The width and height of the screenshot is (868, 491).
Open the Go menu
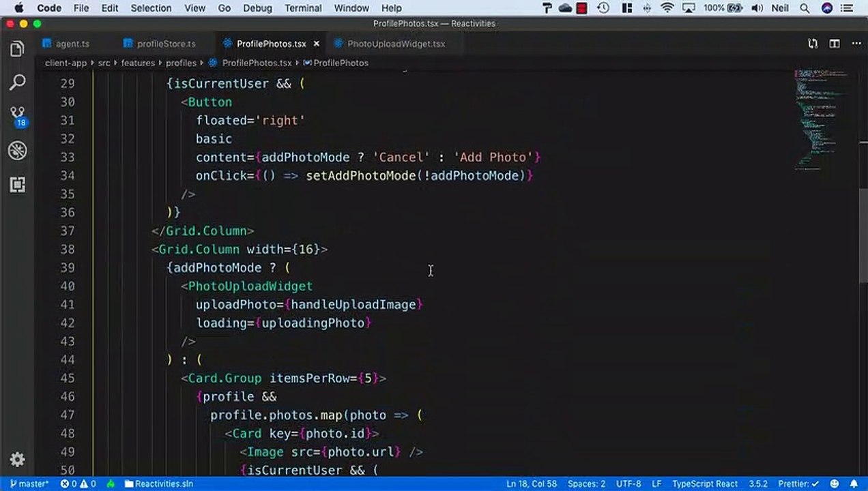pos(224,8)
